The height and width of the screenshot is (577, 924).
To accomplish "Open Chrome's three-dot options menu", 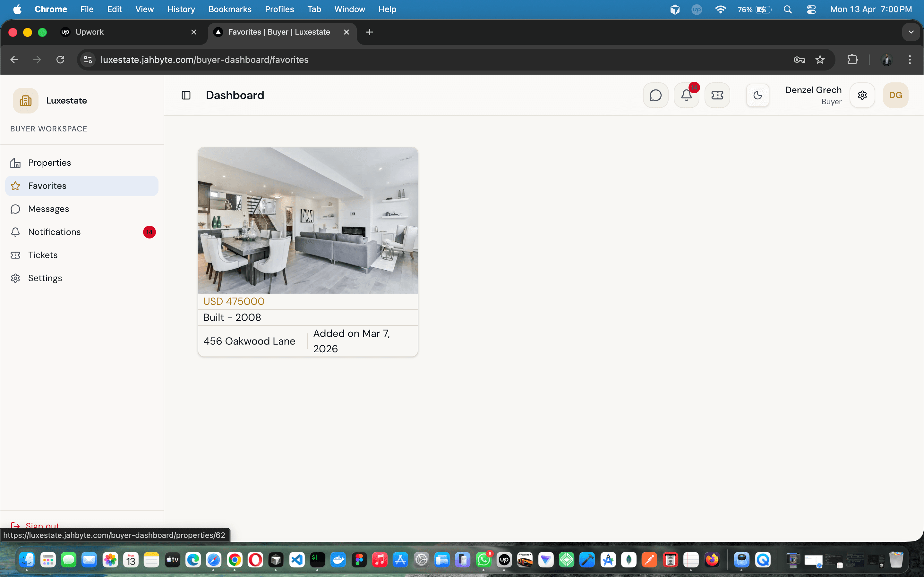I will click(x=910, y=60).
